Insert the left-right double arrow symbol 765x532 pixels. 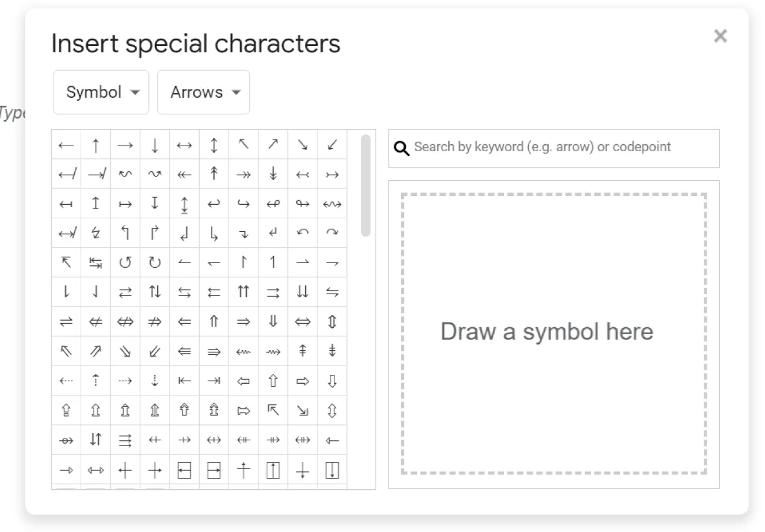tap(302, 321)
